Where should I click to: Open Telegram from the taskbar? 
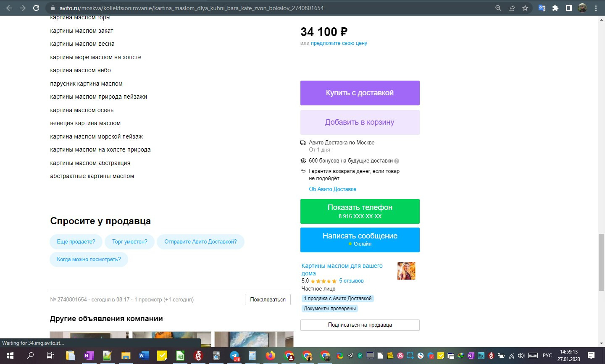pyautogui.click(x=234, y=356)
